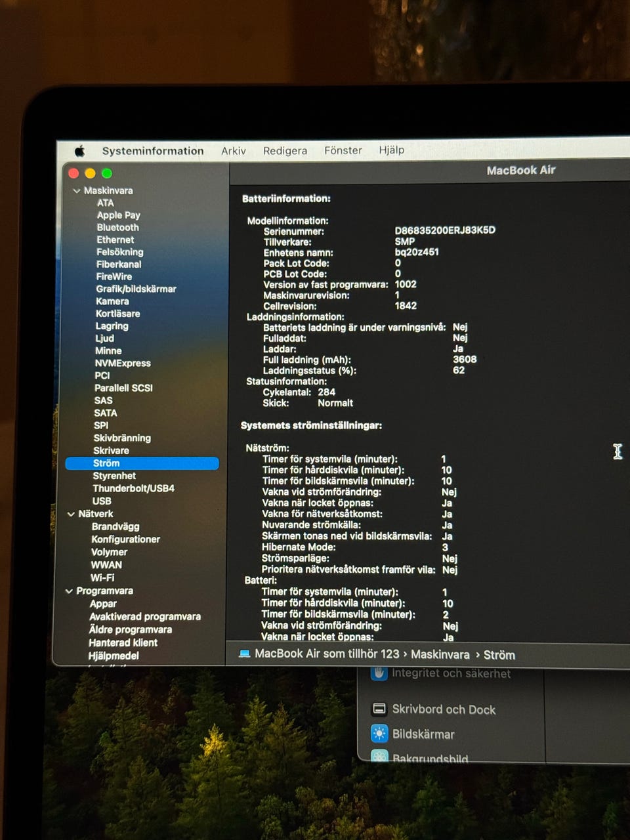Click 'MacBook Air som tillhör 123' path segment
630x840 pixels.
coord(327,654)
